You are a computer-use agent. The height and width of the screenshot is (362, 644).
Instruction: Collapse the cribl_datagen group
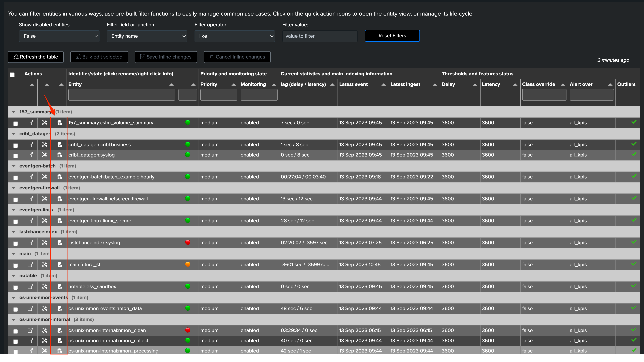(x=14, y=134)
